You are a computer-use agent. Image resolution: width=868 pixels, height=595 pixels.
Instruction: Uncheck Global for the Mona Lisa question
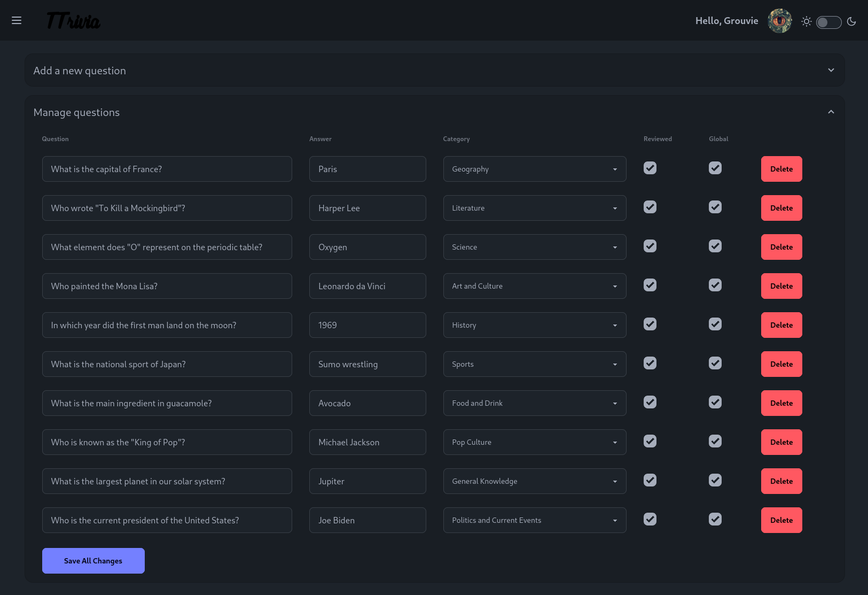[715, 285]
